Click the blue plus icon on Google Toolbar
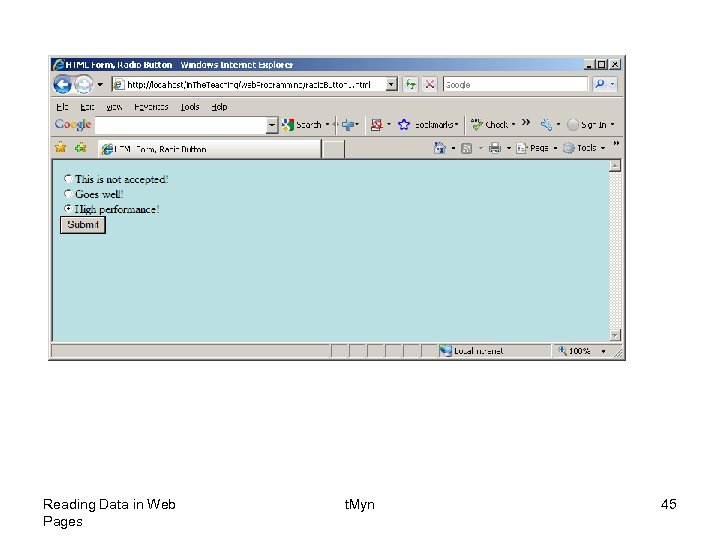The image size is (720, 540). (350, 124)
